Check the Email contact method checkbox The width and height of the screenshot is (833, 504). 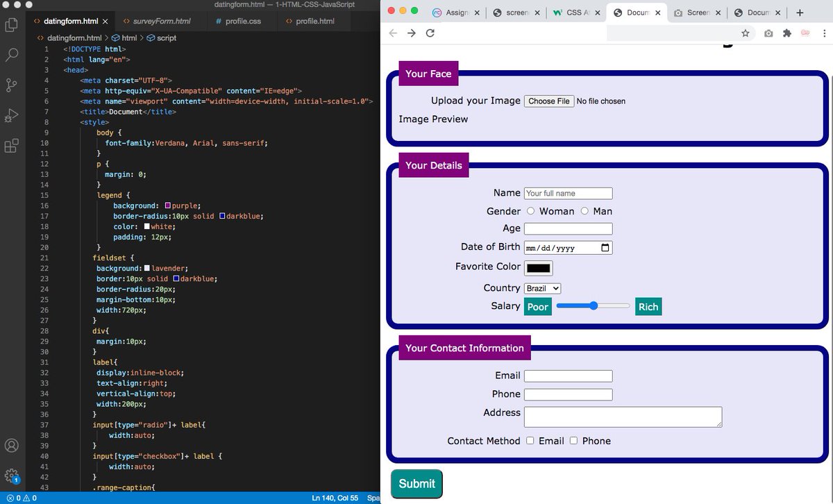point(530,441)
